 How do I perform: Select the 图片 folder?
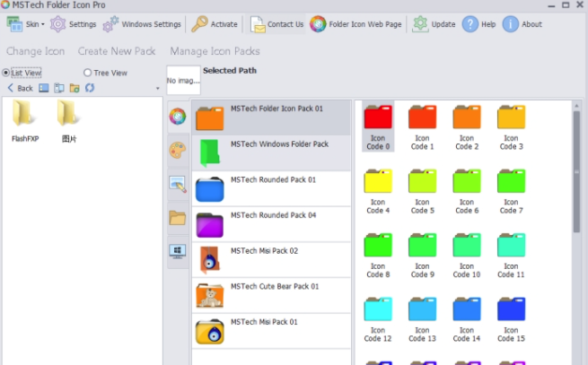pyautogui.click(x=69, y=121)
